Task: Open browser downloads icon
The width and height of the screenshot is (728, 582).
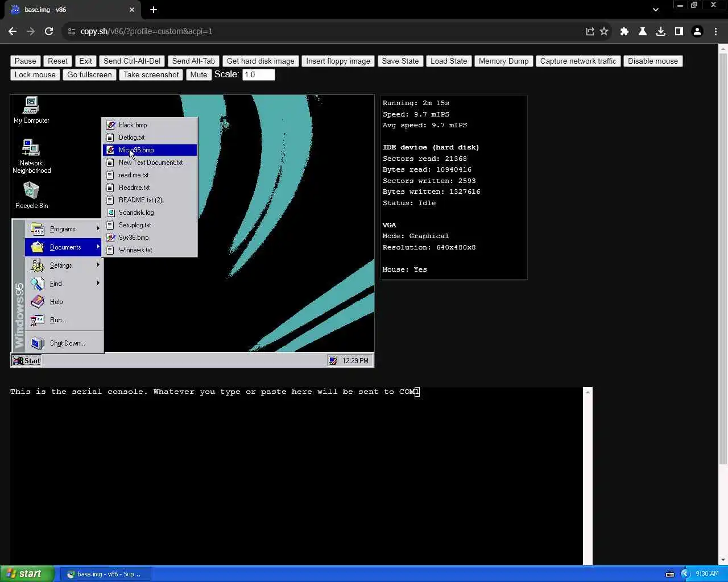Action: click(661, 31)
